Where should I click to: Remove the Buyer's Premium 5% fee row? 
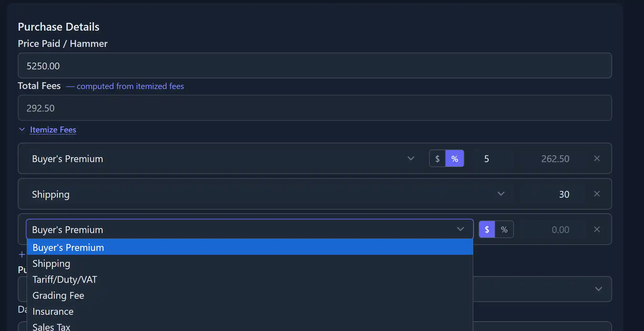click(597, 158)
